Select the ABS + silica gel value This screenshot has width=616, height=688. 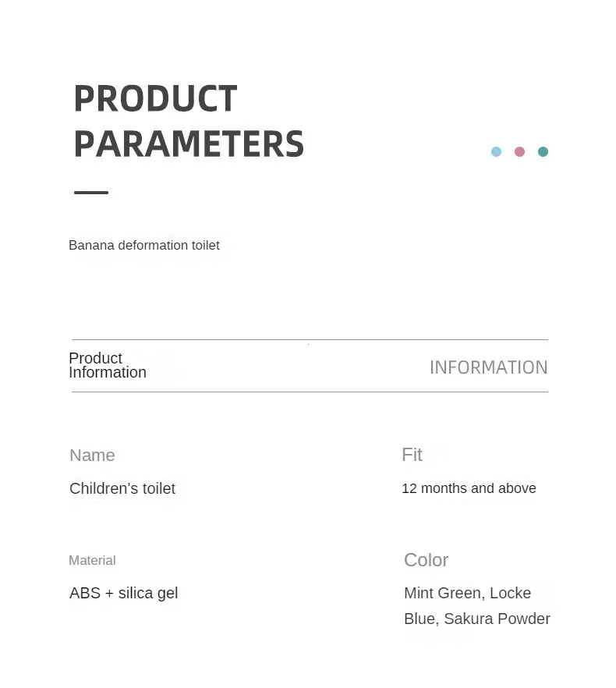124,593
